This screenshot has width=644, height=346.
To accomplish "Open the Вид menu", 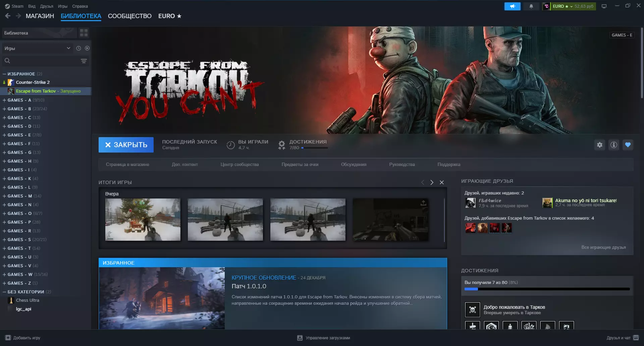I will coord(32,6).
